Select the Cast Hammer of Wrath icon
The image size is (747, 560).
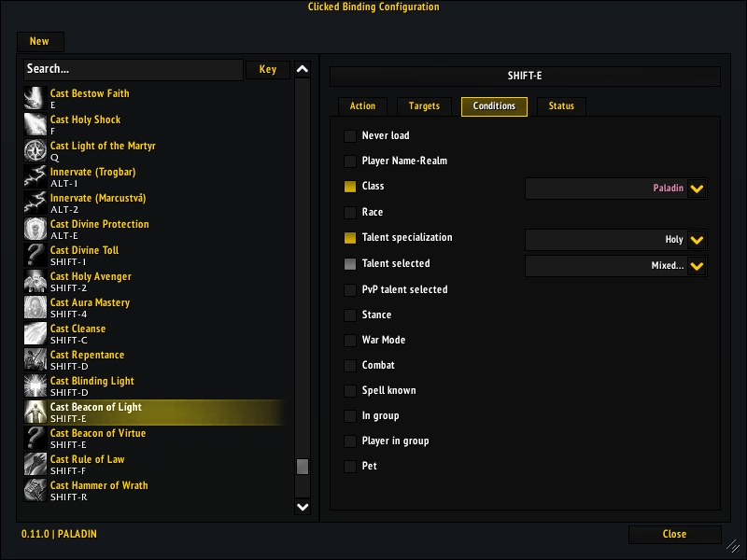coord(35,490)
